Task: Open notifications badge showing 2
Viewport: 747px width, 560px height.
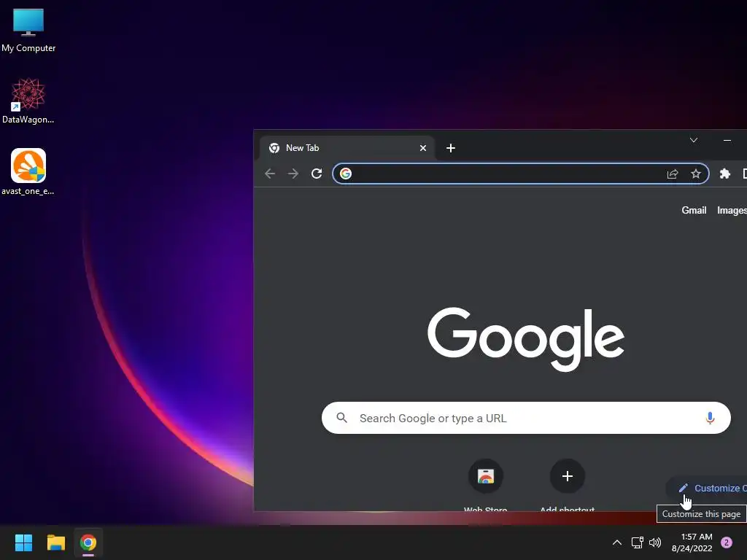Action: [727, 542]
